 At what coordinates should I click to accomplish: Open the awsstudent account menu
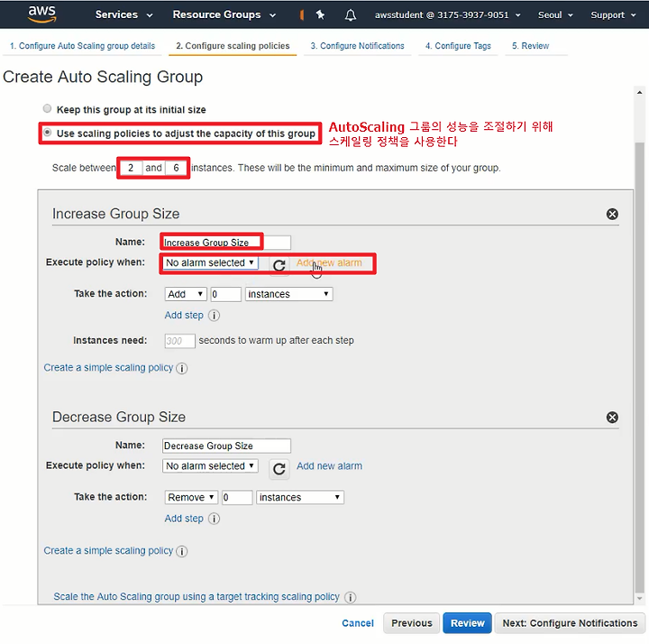click(447, 15)
